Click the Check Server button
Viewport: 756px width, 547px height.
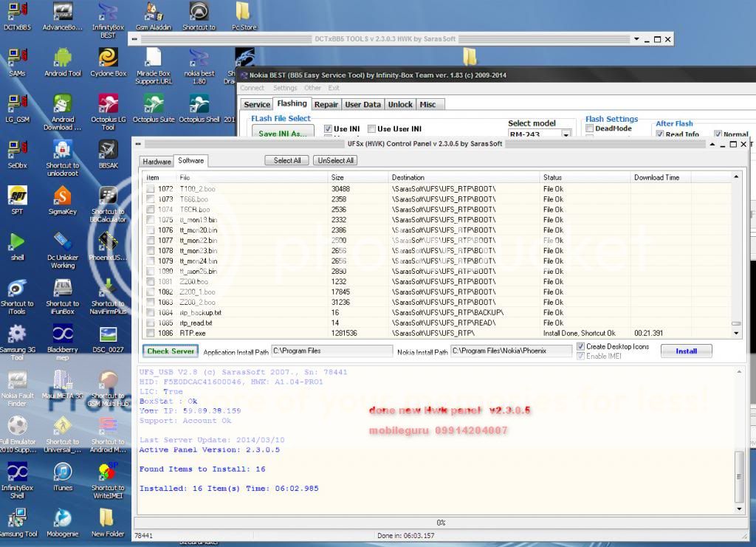(171, 351)
